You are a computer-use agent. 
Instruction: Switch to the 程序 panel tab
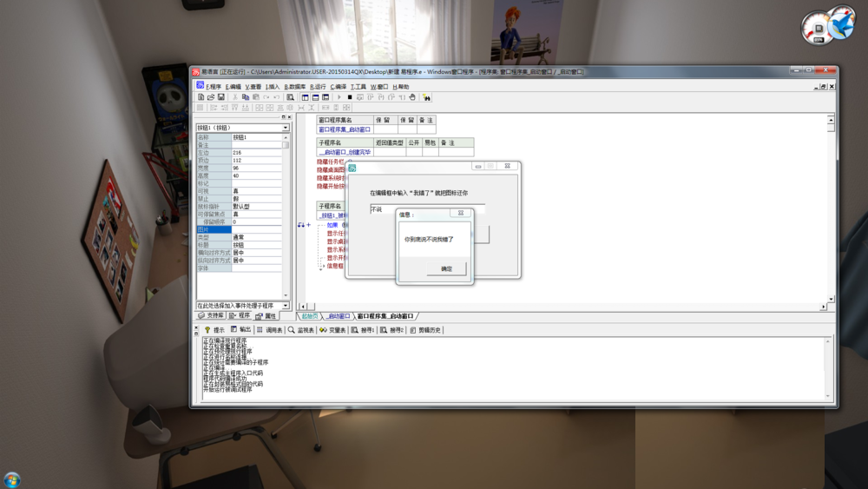(x=240, y=315)
